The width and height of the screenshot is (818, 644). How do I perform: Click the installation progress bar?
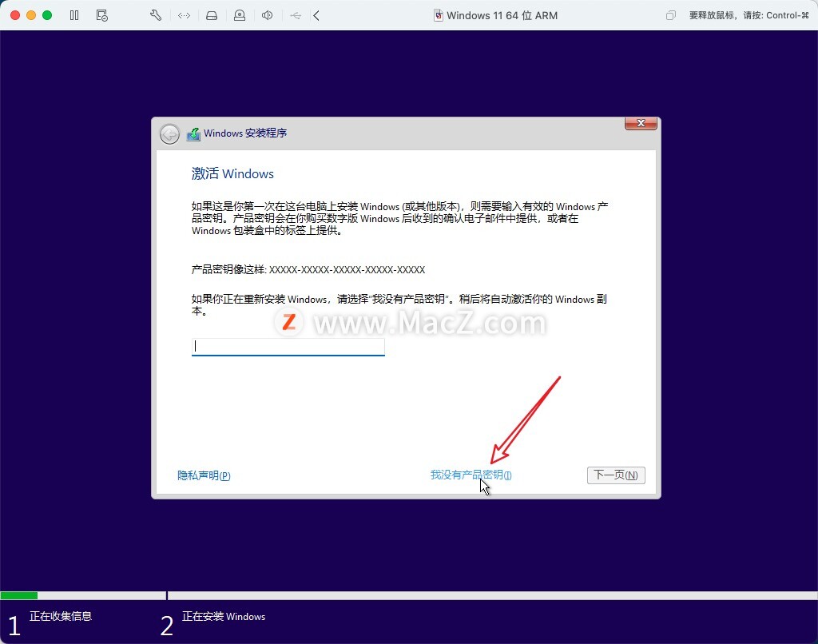point(409,595)
